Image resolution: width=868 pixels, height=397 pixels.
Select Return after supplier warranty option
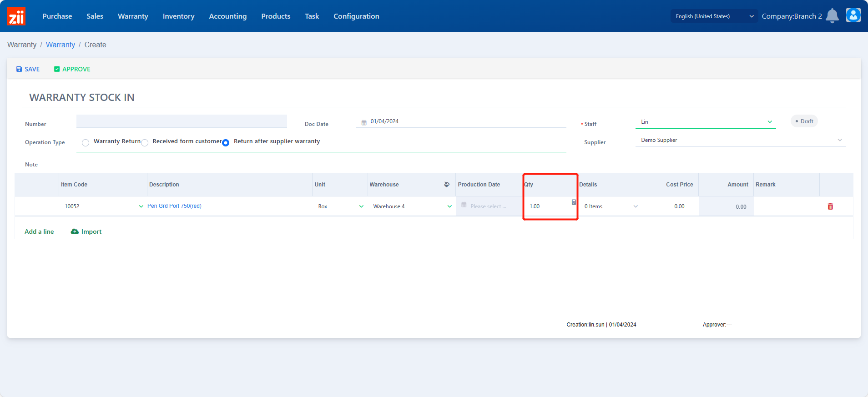[226, 143]
